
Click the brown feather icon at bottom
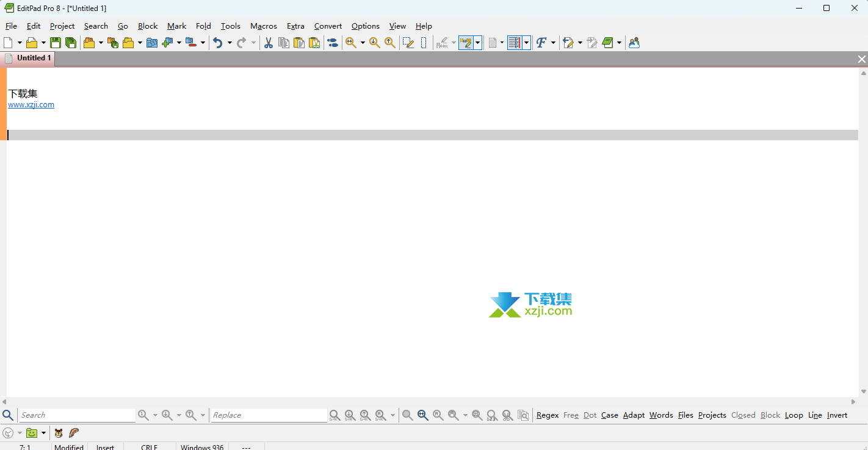click(74, 433)
